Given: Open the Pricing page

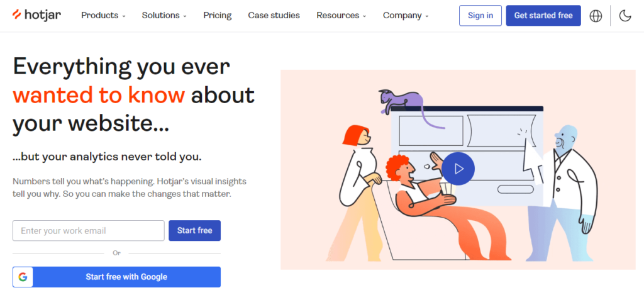Looking at the screenshot, I should [x=217, y=16].
